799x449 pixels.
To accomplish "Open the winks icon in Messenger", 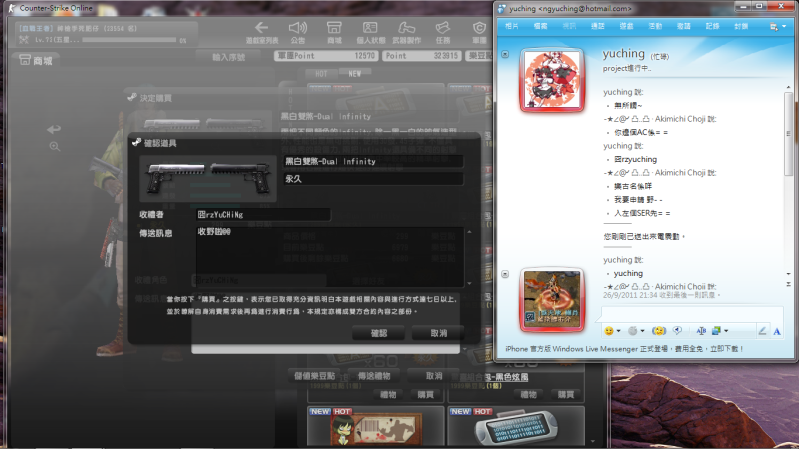I will point(632,331).
